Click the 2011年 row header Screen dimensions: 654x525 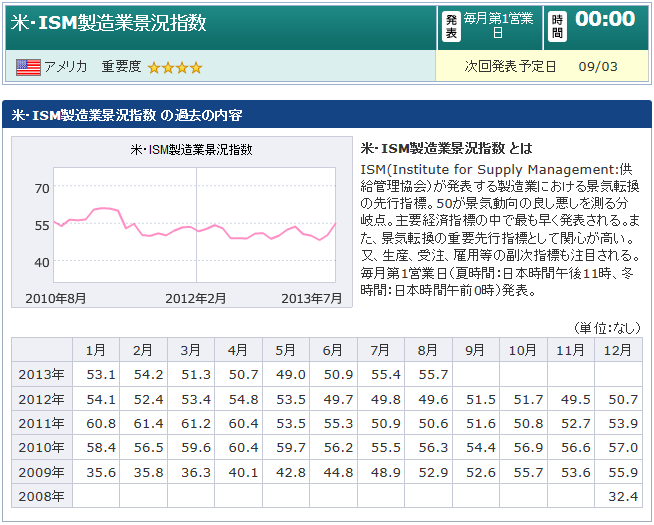coord(42,423)
